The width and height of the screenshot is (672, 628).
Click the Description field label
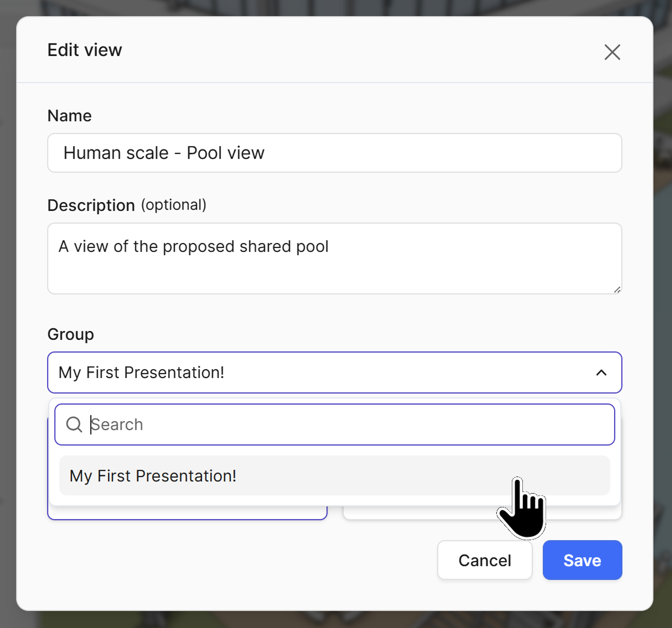[91, 205]
